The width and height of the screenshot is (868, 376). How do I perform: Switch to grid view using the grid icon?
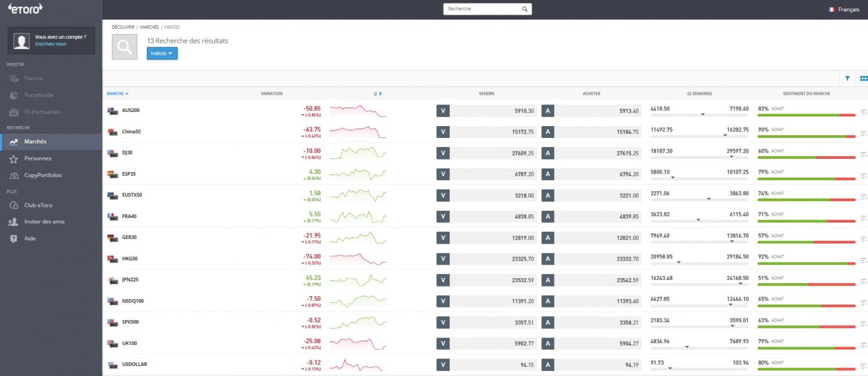click(x=863, y=79)
